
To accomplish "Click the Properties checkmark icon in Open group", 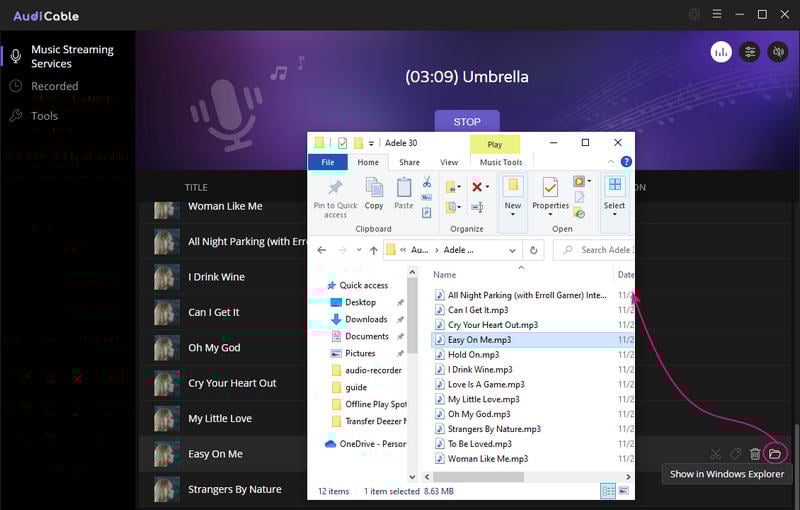I will pyautogui.click(x=550, y=188).
